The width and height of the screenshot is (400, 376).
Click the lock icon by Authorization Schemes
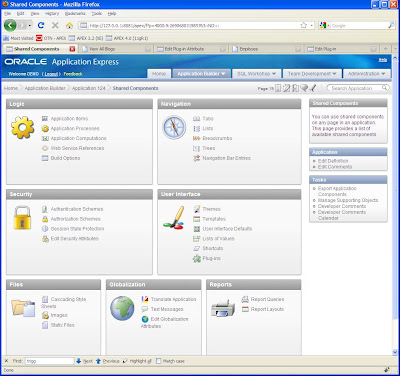[45, 219]
